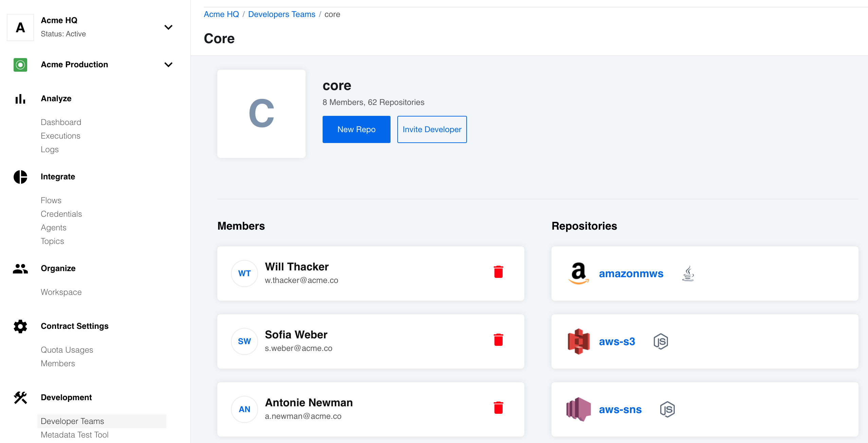The width and height of the screenshot is (868, 443).
Task: Click the Analyze section icon
Action: point(20,98)
